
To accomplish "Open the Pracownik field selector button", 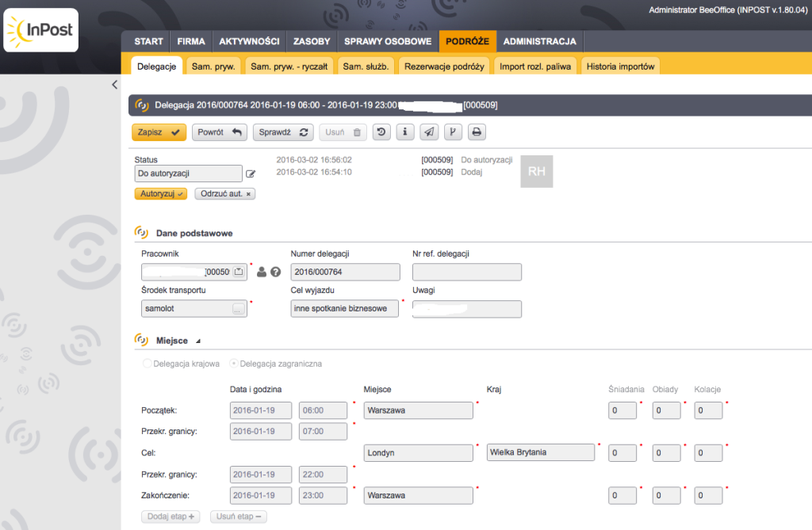I will pos(238,272).
